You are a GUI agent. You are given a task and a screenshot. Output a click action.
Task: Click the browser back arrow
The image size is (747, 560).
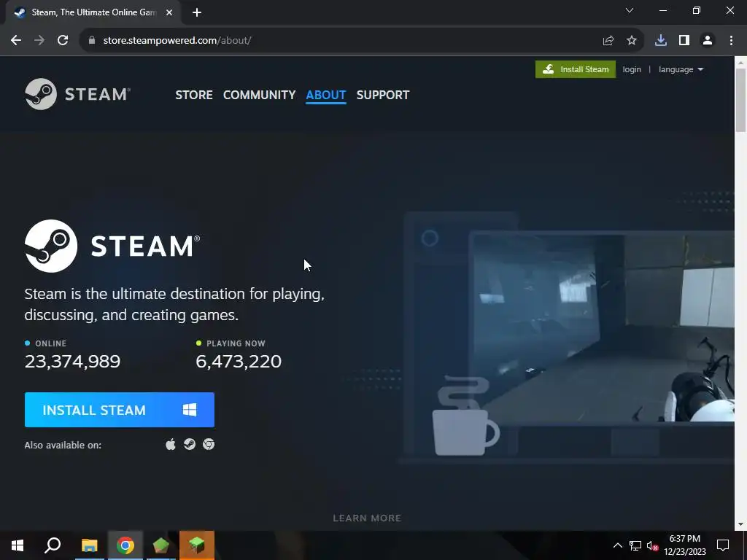click(16, 41)
